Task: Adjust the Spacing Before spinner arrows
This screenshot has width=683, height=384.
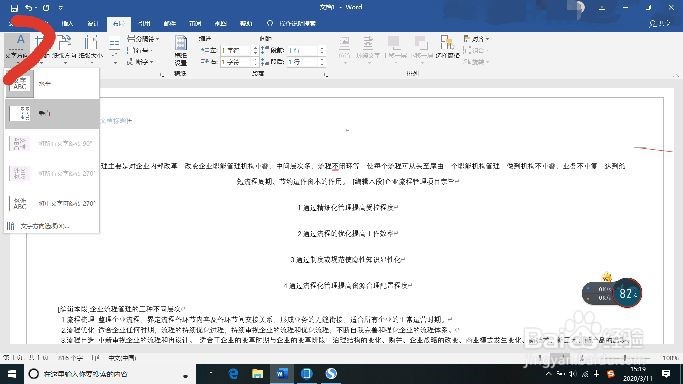Action: [x=322, y=51]
